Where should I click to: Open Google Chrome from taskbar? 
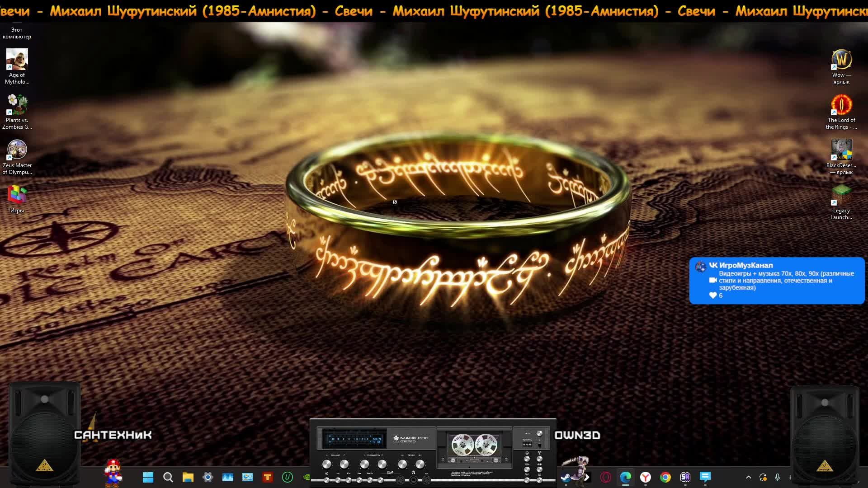pyautogui.click(x=665, y=477)
